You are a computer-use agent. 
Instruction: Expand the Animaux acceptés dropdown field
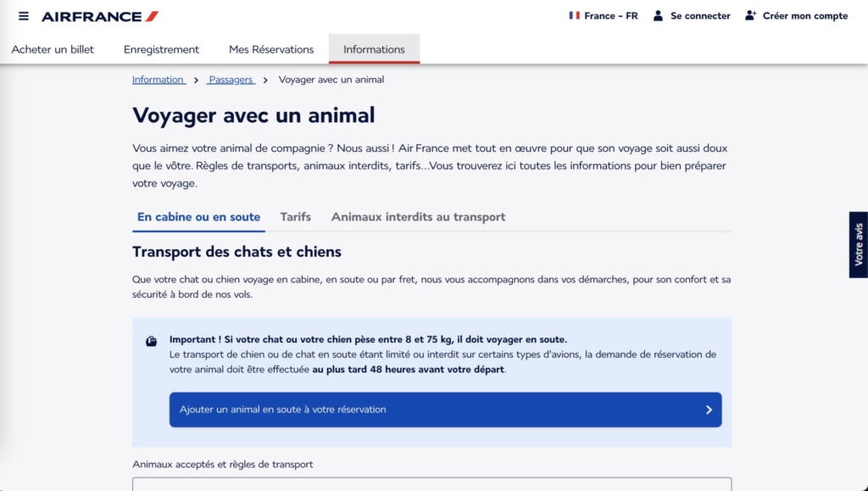pyautogui.click(x=431, y=484)
